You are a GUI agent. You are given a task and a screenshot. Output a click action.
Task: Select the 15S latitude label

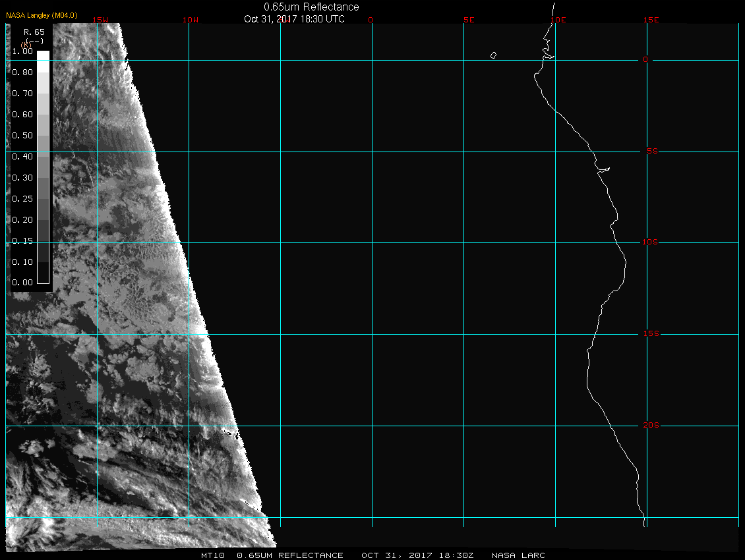click(x=650, y=334)
